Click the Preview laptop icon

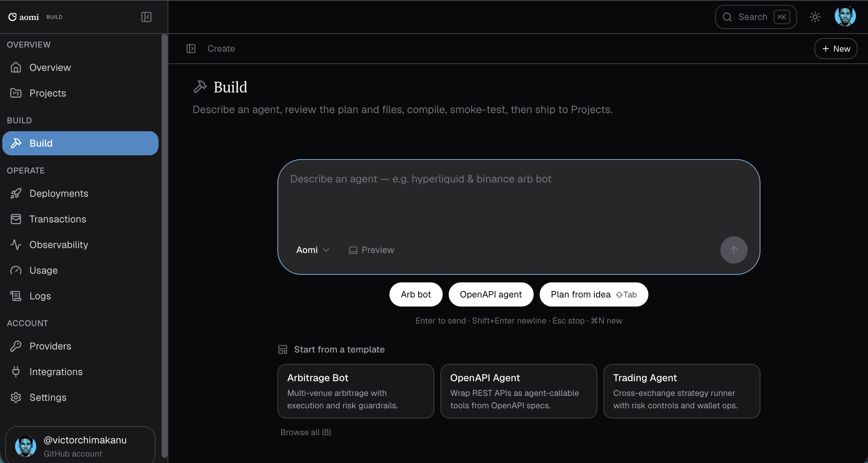click(x=353, y=250)
